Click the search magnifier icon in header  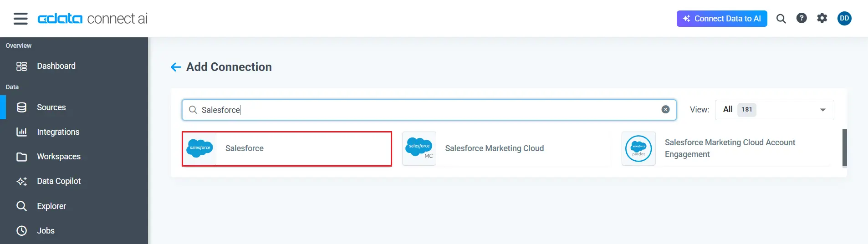(x=781, y=19)
